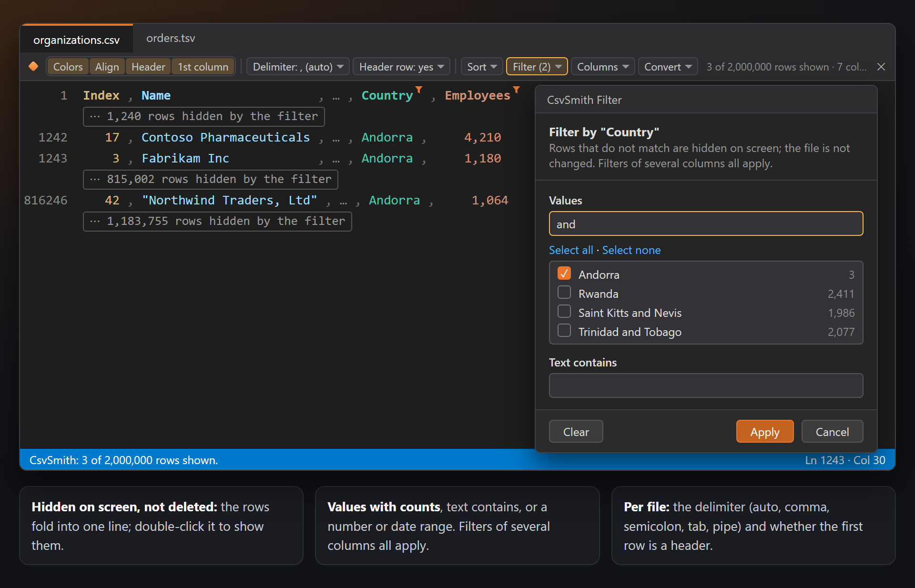This screenshot has height=588, width=915.
Task: Click the orange CsvSmith diamond icon
Action: tap(33, 66)
